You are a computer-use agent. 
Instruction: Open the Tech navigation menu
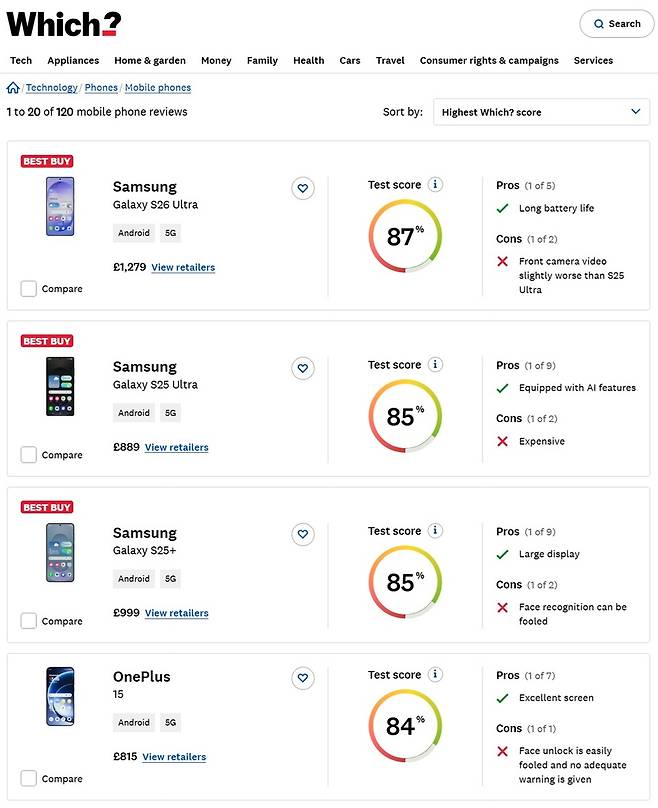[x=21, y=60]
